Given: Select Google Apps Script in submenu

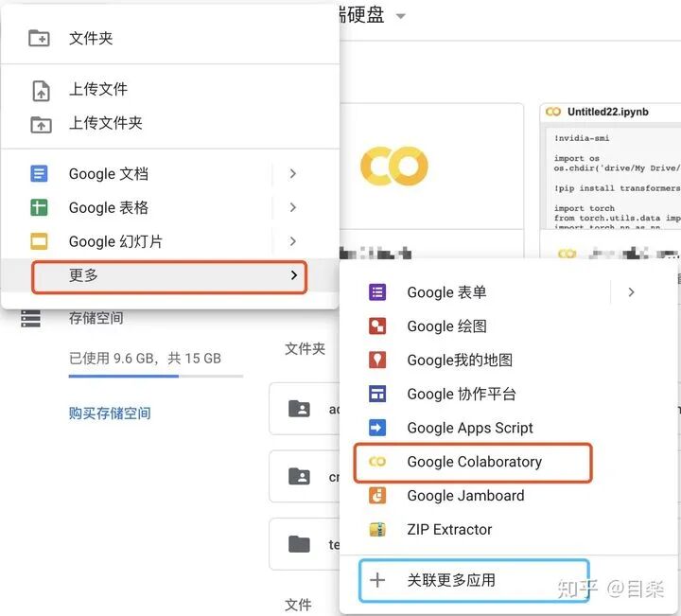Looking at the screenshot, I should [508, 428].
